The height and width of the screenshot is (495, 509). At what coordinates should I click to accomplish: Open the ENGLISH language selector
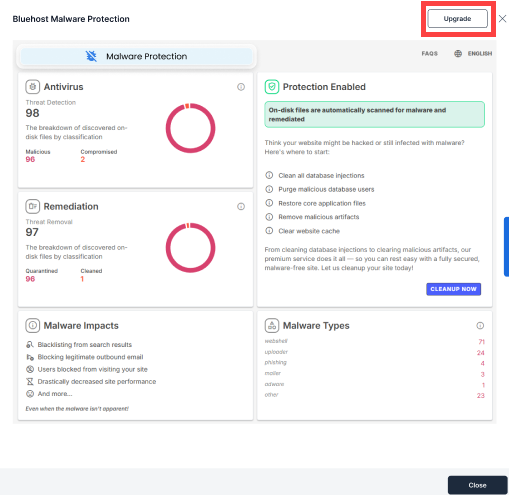tap(480, 53)
